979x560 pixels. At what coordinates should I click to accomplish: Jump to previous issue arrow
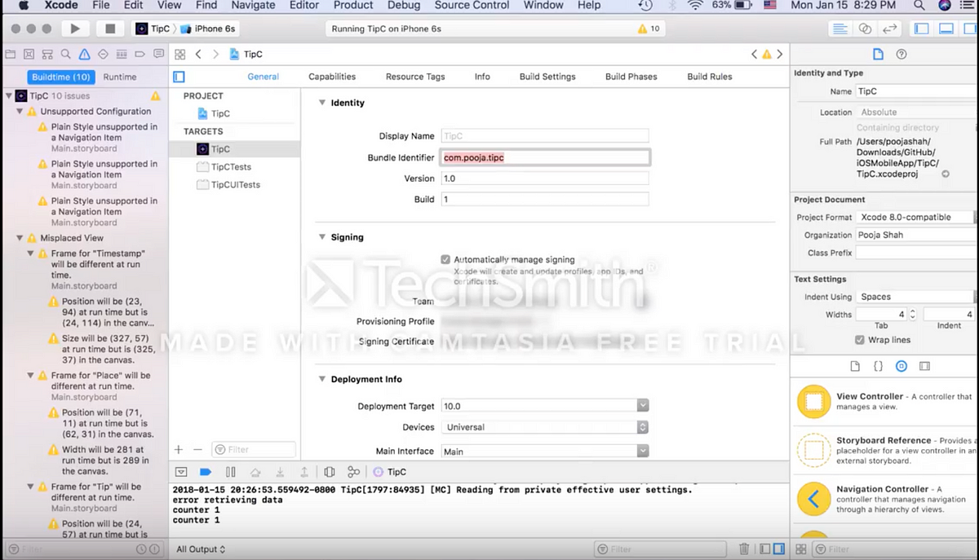coord(754,55)
